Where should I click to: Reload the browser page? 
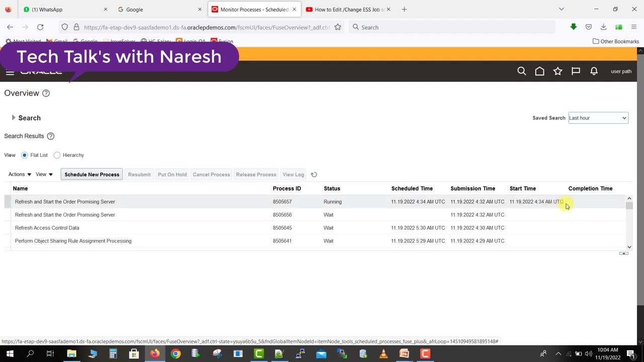click(x=40, y=27)
